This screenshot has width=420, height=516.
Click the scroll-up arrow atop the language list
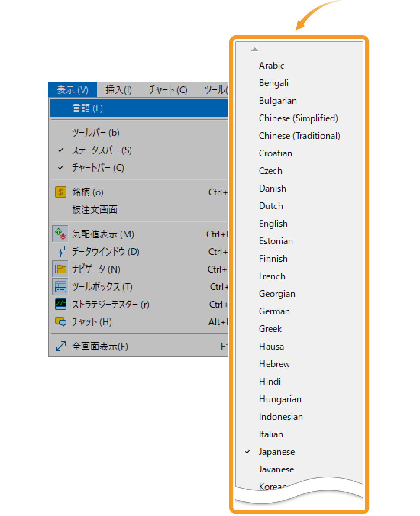[254, 49]
